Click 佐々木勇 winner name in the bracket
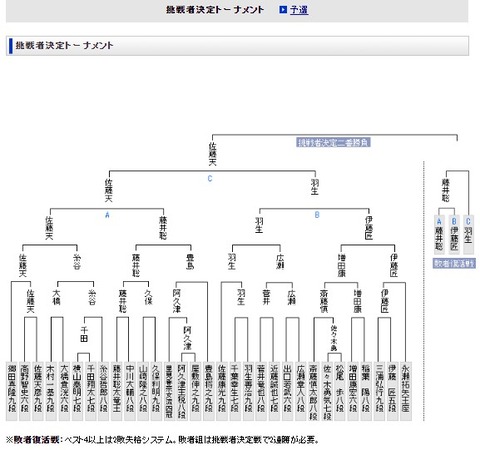Image resolution: width=480 pixels, height=450 pixels. pyautogui.click(x=334, y=338)
